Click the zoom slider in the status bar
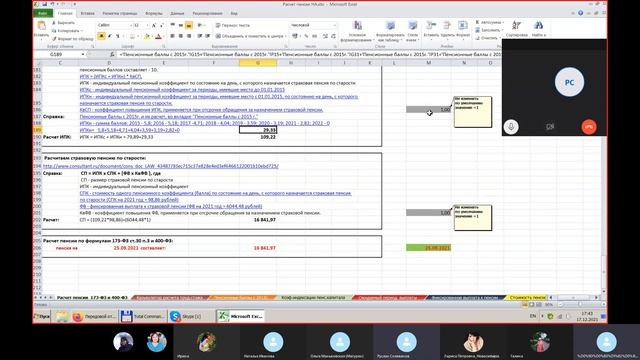Viewport: 640px width, 360px height. (580, 305)
